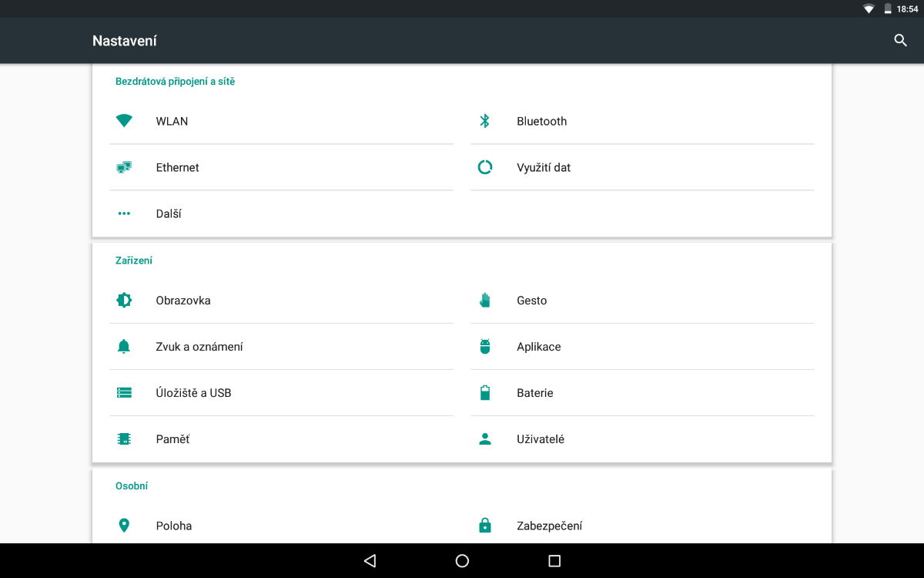This screenshot has height=578, width=924.
Task: Open Úložiště a USB settings
Action: click(193, 393)
